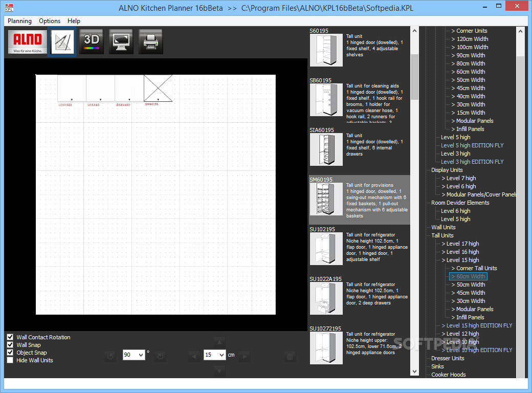Select the 2D floor plan drawing view

coord(62,42)
